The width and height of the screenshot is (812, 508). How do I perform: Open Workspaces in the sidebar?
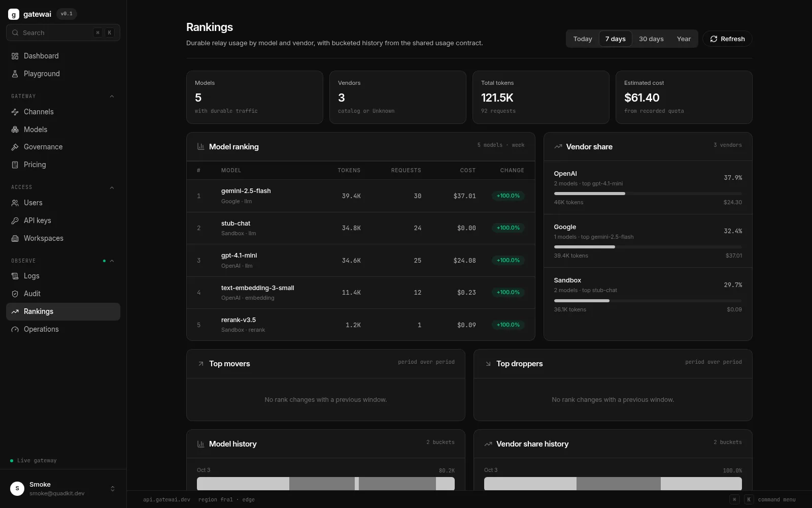63,238
